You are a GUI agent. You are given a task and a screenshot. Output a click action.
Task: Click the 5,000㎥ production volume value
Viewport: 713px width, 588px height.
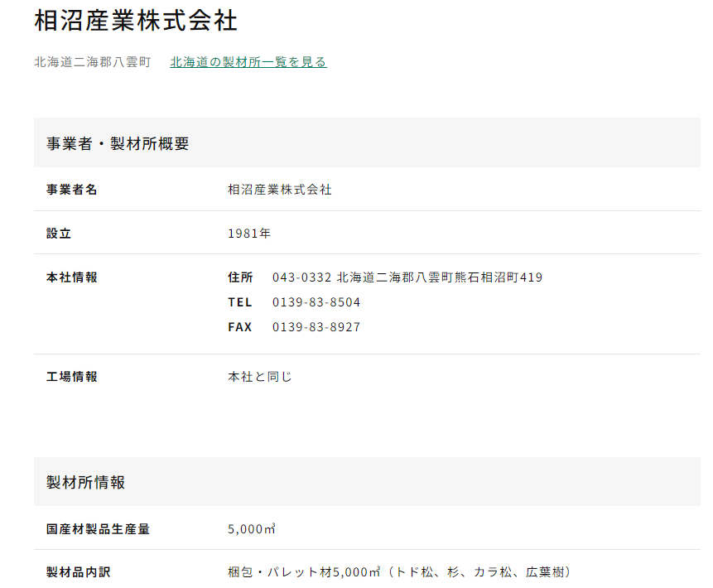tap(252, 529)
